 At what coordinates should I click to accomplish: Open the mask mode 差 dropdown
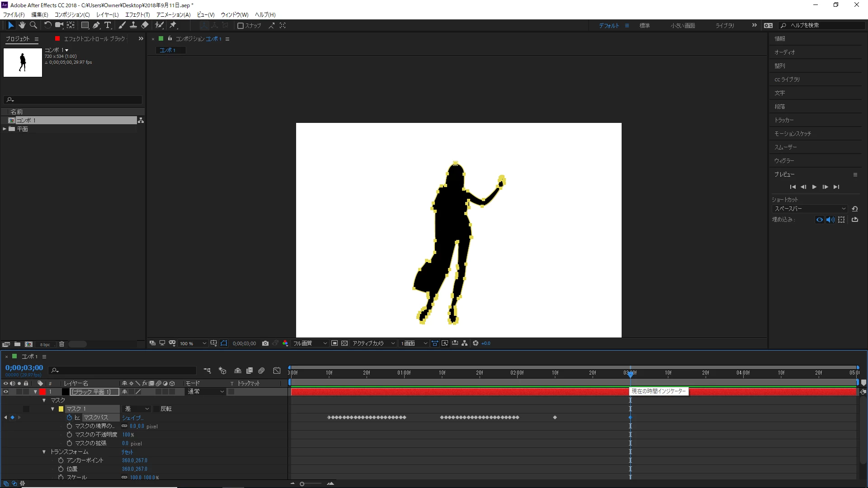point(137,409)
